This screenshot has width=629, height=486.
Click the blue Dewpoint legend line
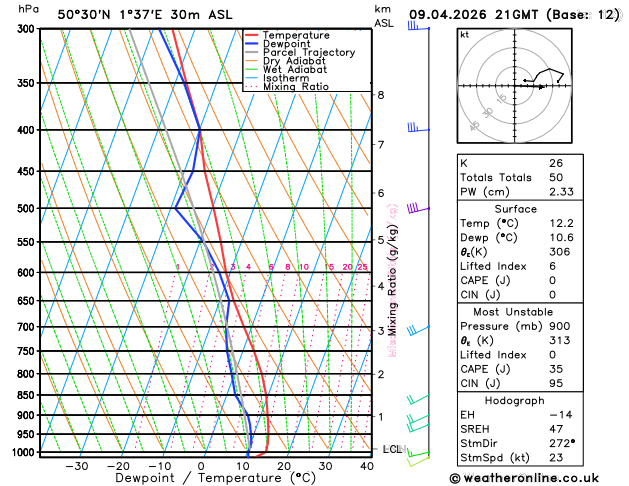252,44
